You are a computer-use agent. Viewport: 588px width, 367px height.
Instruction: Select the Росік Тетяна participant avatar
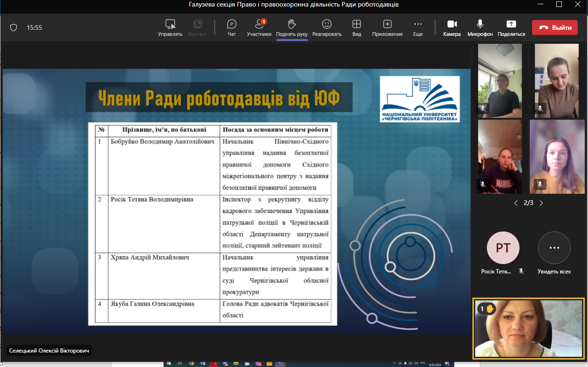[x=503, y=248]
